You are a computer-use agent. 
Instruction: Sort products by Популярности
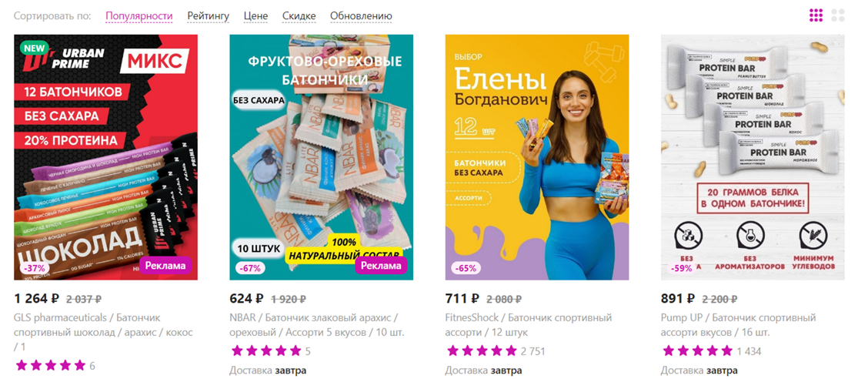(139, 16)
